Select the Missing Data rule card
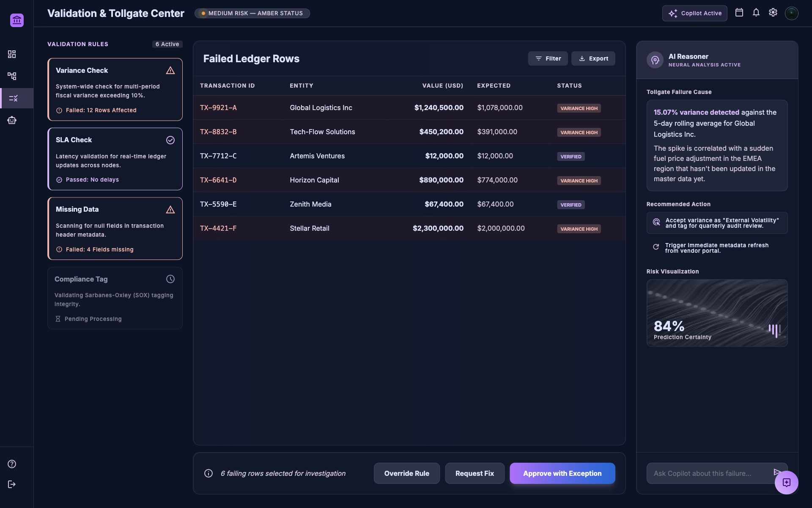 [115, 229]
